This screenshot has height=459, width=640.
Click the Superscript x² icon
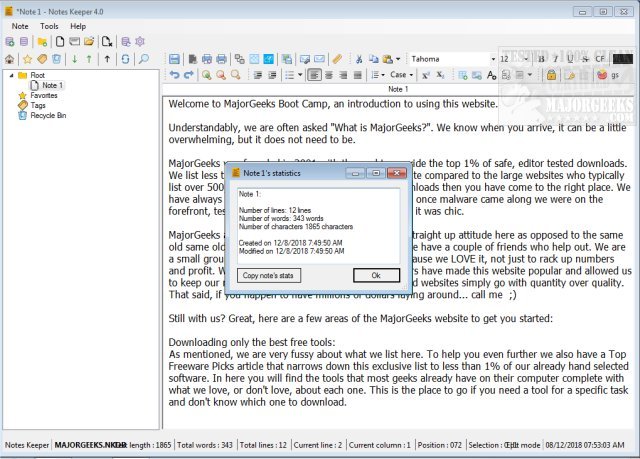[426, 75]
